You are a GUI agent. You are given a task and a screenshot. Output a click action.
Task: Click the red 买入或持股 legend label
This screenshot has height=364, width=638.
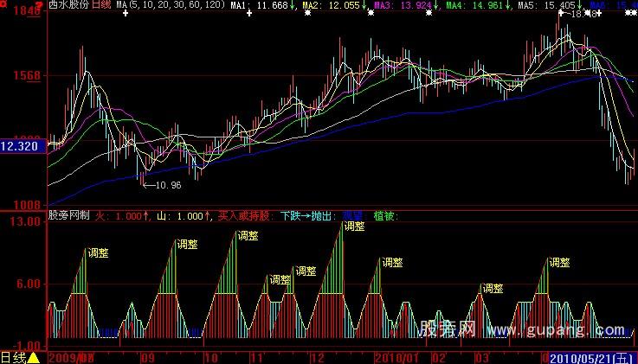tap(243, 216)
